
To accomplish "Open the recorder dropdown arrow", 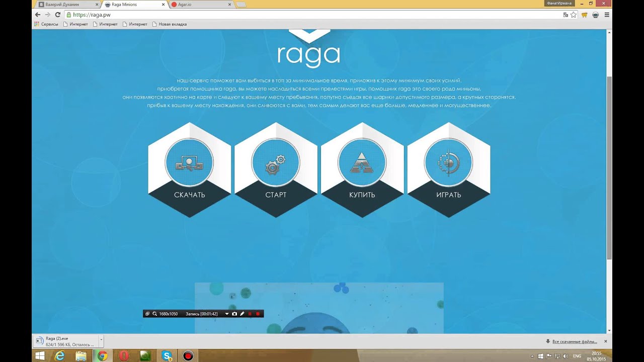I will click(227, 314).
